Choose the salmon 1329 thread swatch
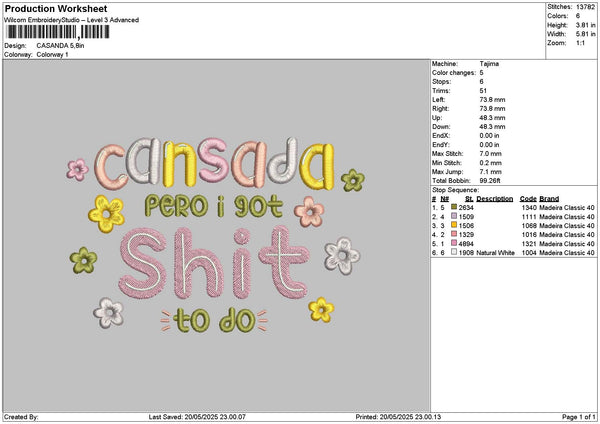The image size is (600, 424). click(x=454, y=234)
